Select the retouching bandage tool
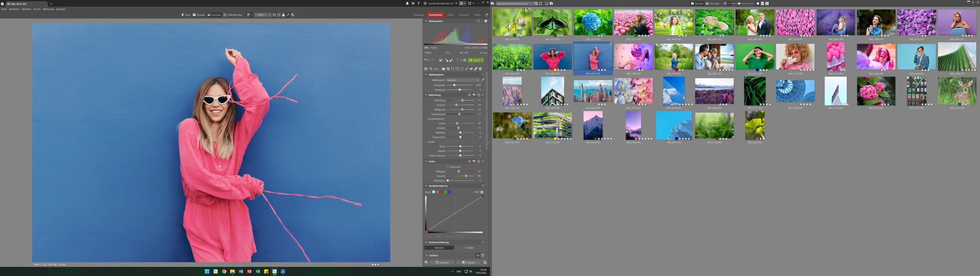980x276 pixels. [475, 69]
